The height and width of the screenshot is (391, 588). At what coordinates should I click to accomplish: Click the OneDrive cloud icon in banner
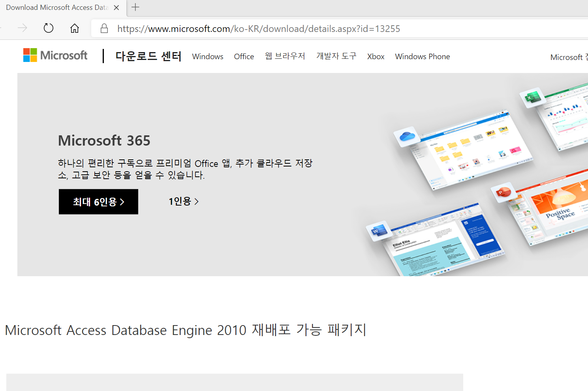pos(407,137)
